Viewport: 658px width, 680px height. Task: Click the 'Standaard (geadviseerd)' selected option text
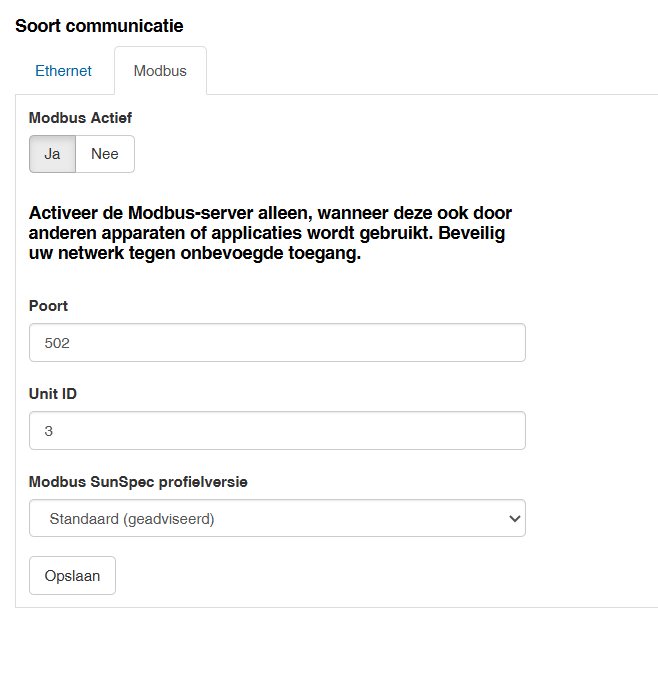click(132, 518)
